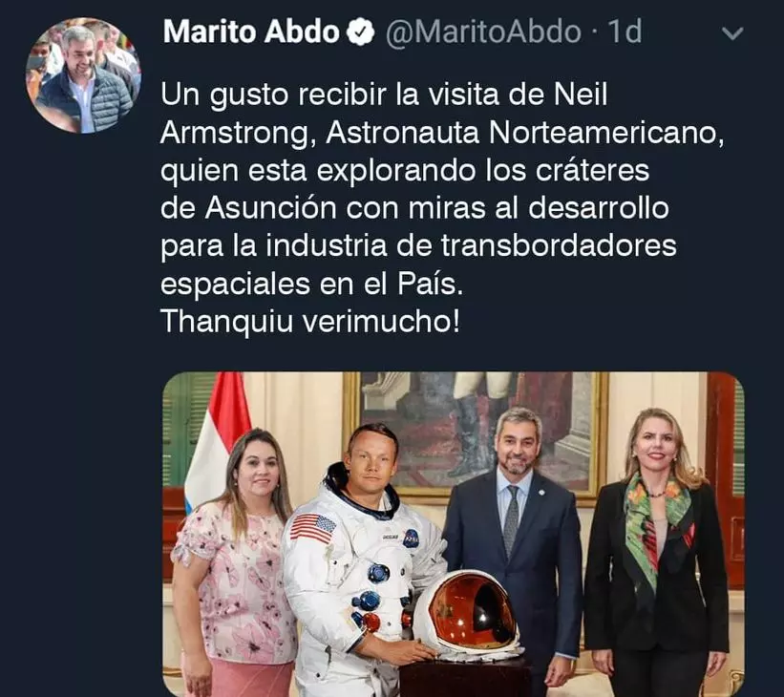
Task: Click the woman wearing green floral scarf
Action: 655,553
